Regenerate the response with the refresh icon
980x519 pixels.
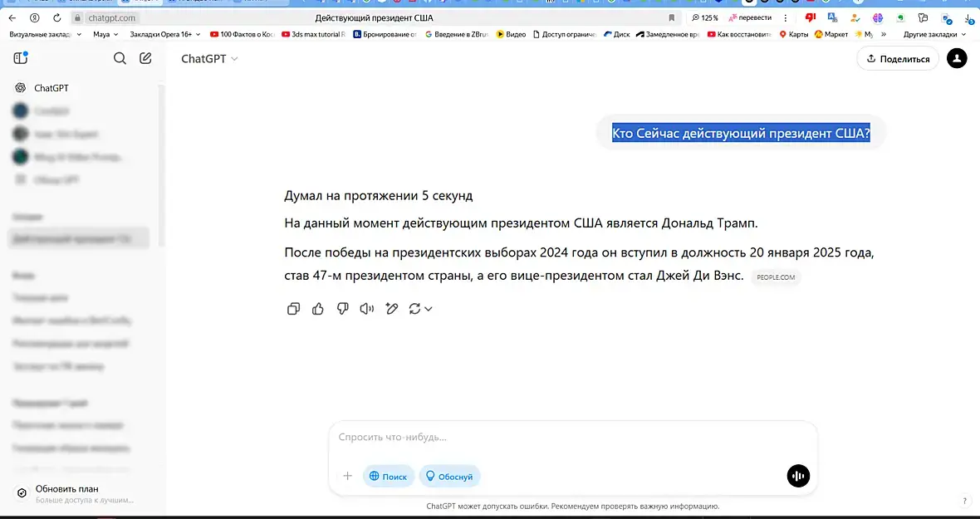click(414, 309)
